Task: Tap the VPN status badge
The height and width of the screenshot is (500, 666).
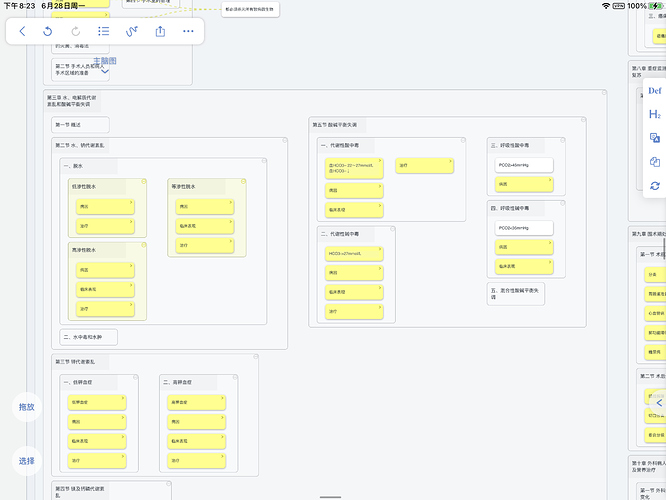Action: pyautogui.click(x=618, y=6)
